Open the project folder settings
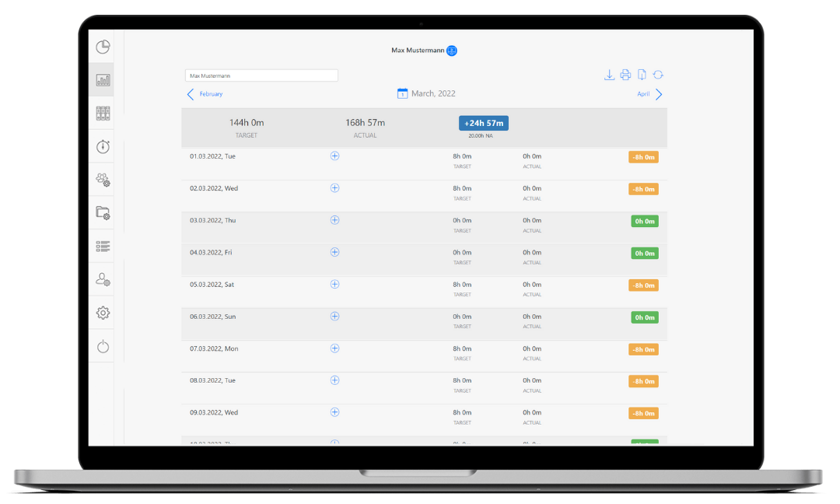 click(x=102, y=212)
